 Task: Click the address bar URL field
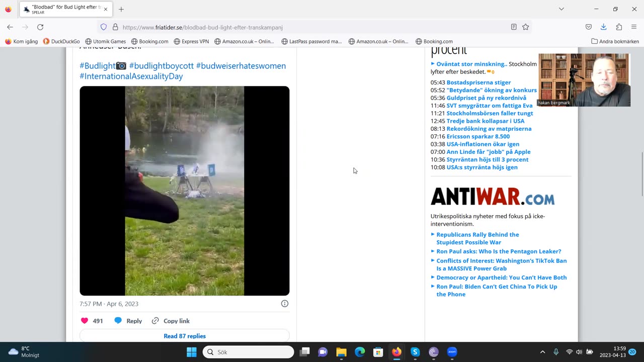click(314, 27)
